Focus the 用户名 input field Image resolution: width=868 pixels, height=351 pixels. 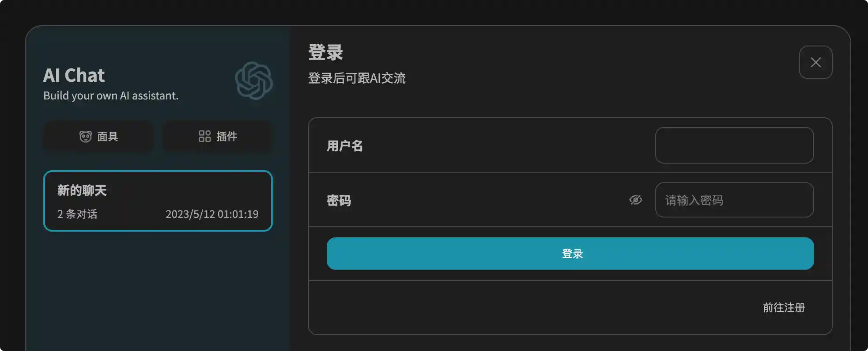point(734,145)
